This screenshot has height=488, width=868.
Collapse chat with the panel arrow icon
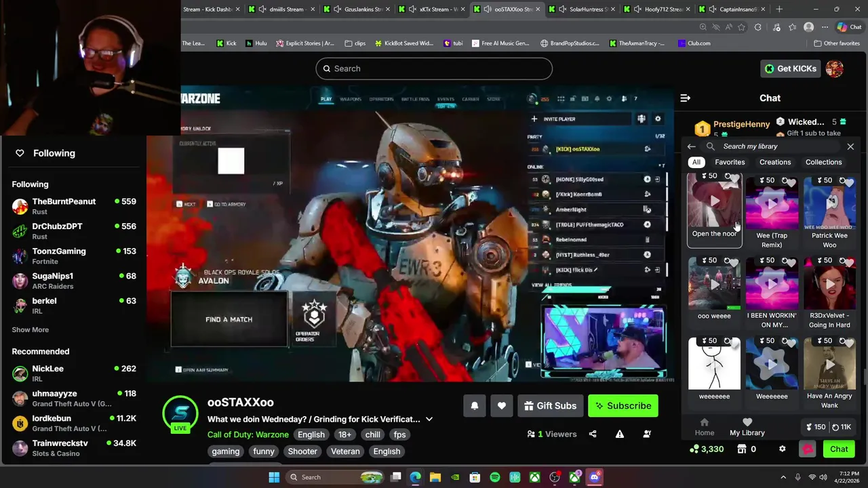(x=685, y=98)
